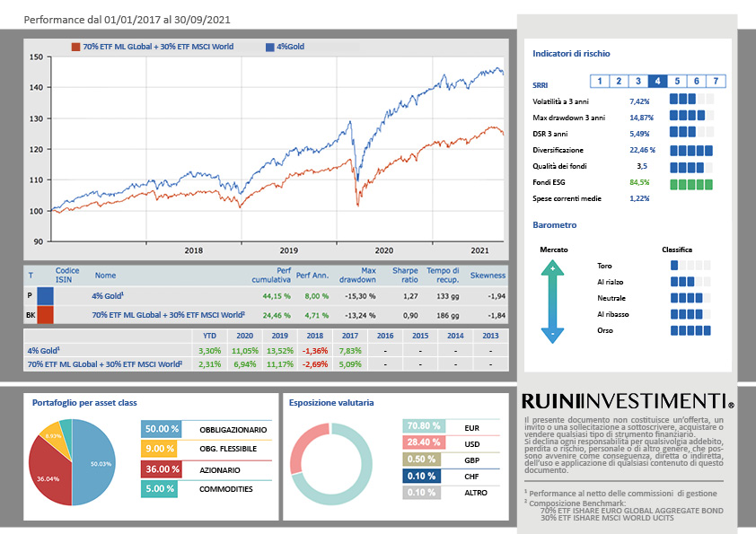The height and width of the screenshot is (534, 756).
Task: Click the 24,46 % cumulative performance value
Action: pyautogui.click(x=277, y=315)
